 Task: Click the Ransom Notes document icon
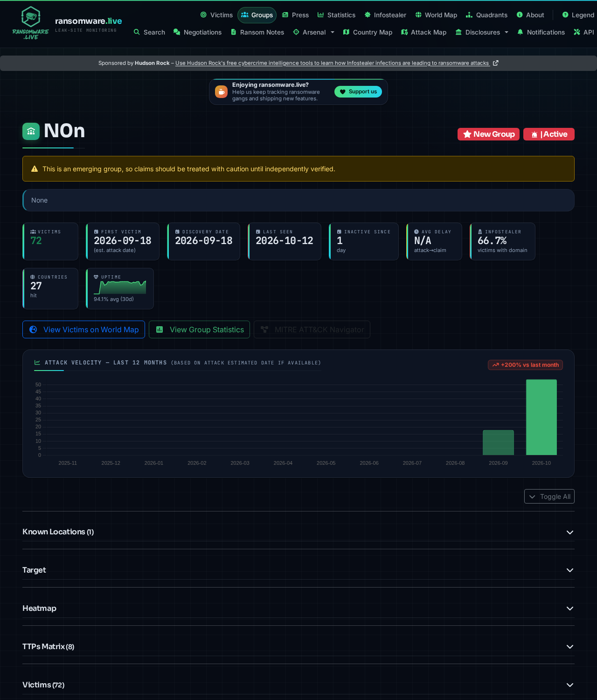[x=234, y=32]
